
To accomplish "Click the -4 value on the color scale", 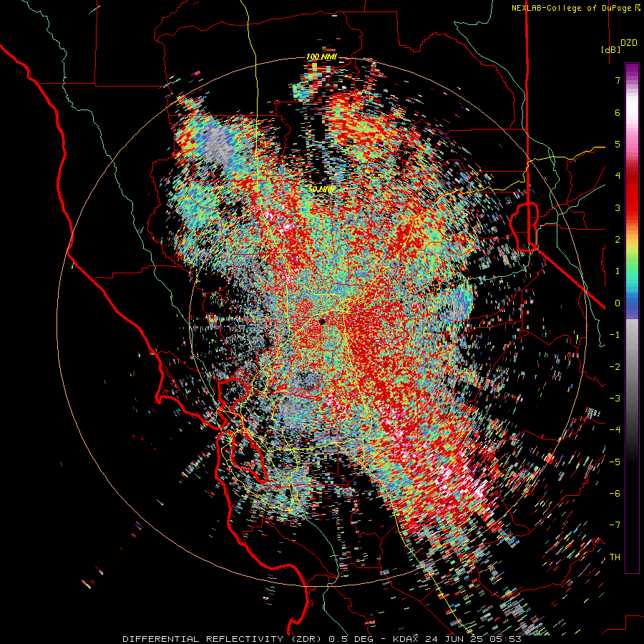I will click(615, 430).
